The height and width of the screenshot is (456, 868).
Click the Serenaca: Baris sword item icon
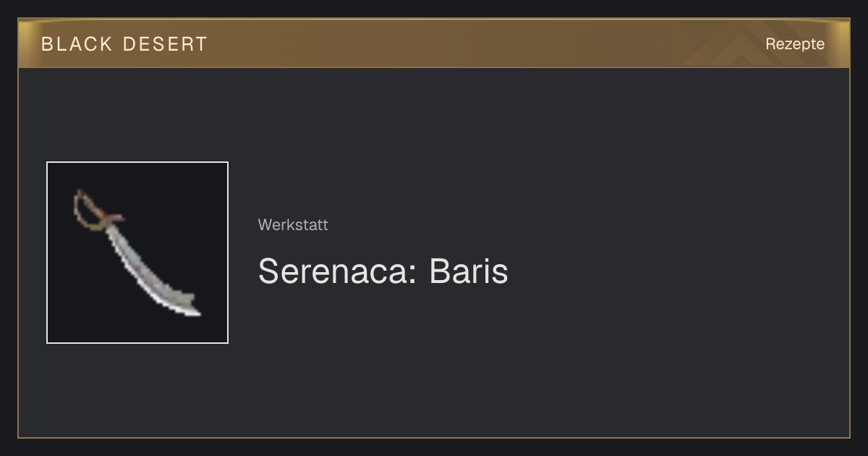tap(137, 253)
